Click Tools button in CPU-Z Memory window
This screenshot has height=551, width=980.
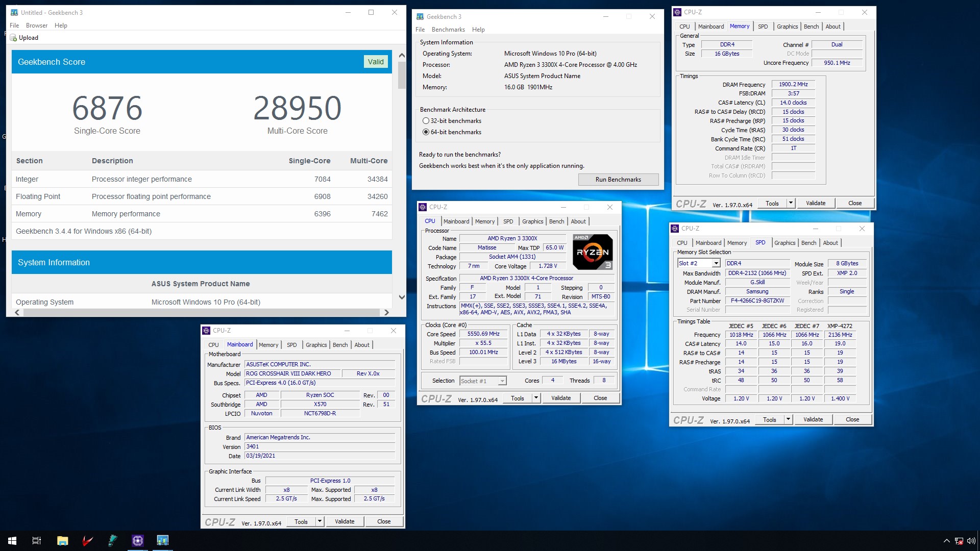772,203
